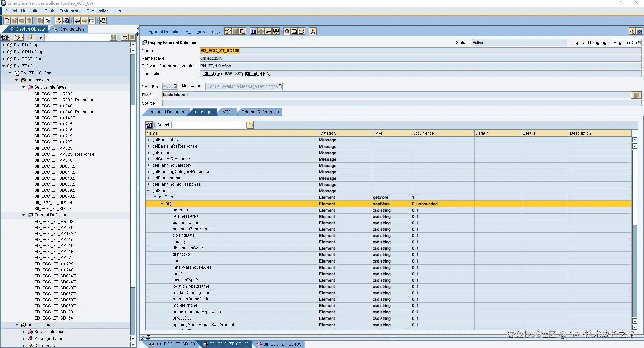Select ED_ECC_ZT_SD154 in the tree
The height and width of the screenshot is (348, 644).
tap(54, 318)
